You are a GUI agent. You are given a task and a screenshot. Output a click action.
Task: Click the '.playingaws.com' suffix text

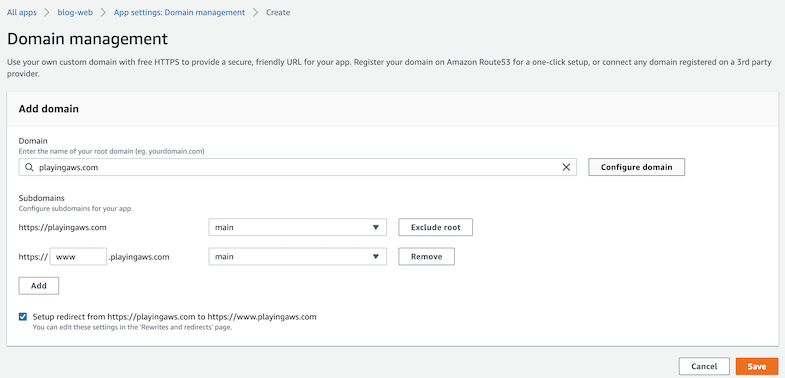tap(139, 257)
